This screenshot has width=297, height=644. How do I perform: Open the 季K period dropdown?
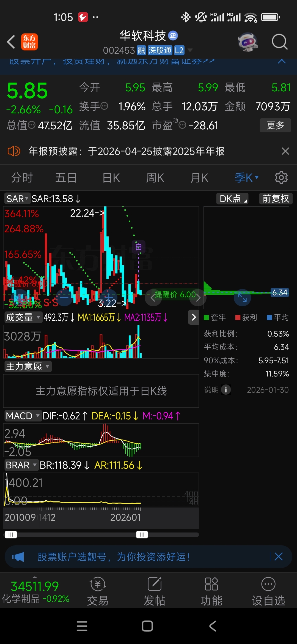click(246, 178)
